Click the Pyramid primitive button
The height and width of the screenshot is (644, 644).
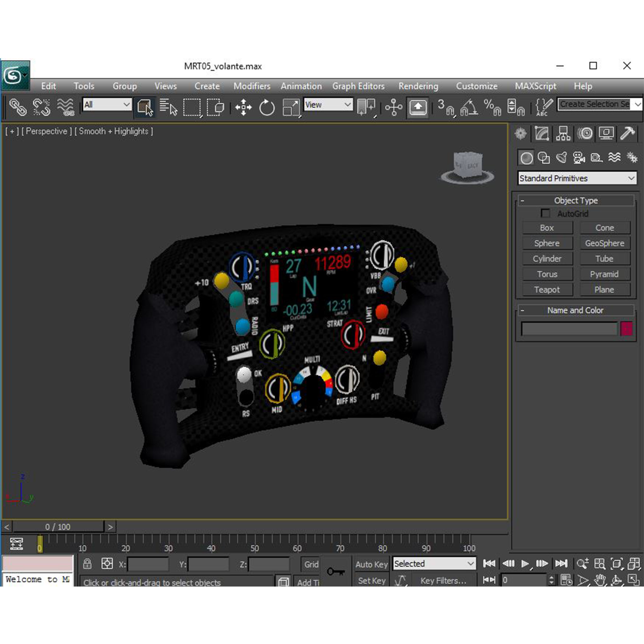pyautogui.click(x=605, y=274)
